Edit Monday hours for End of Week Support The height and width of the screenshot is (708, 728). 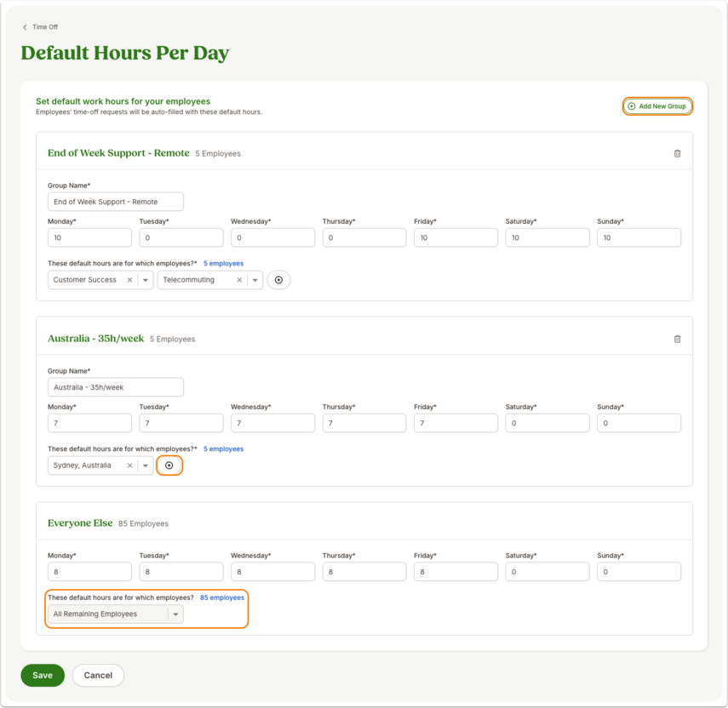tap(89, 237)
